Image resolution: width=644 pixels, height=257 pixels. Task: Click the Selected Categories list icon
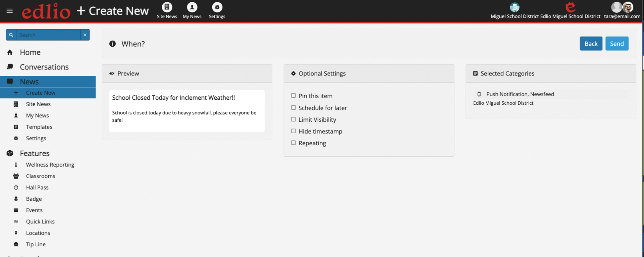(x=475, y=73)
